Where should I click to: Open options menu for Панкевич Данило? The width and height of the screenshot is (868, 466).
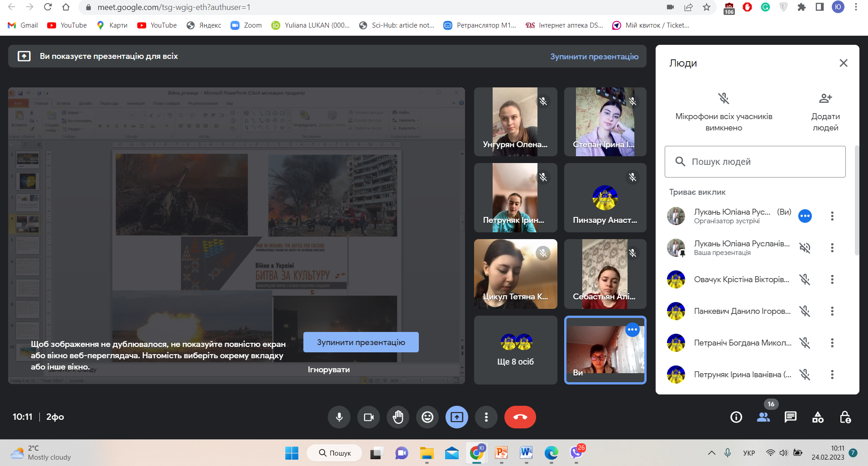click(832, 311)
